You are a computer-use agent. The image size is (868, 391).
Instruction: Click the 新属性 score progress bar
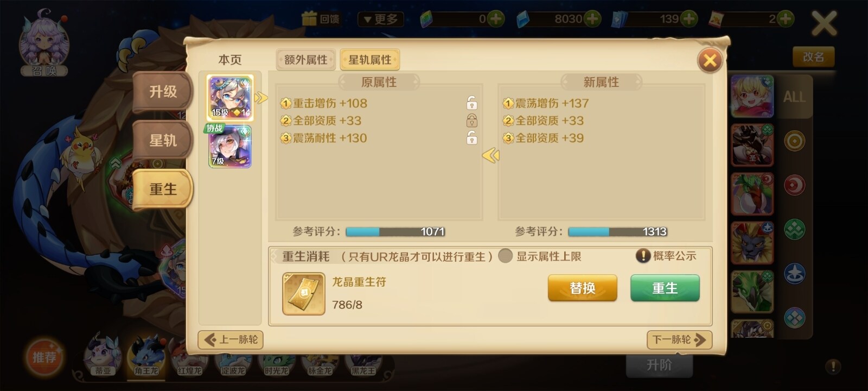617,232
